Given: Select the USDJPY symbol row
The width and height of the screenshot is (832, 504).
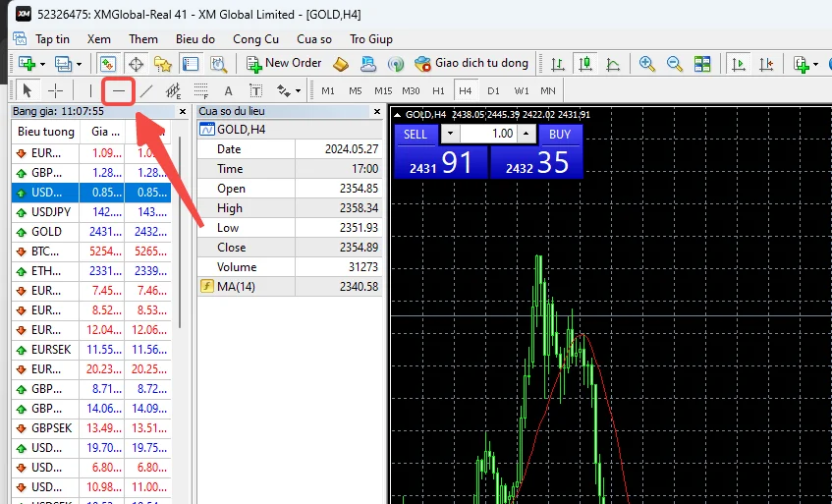Looking at the screenshot, I should pos(91,212).
